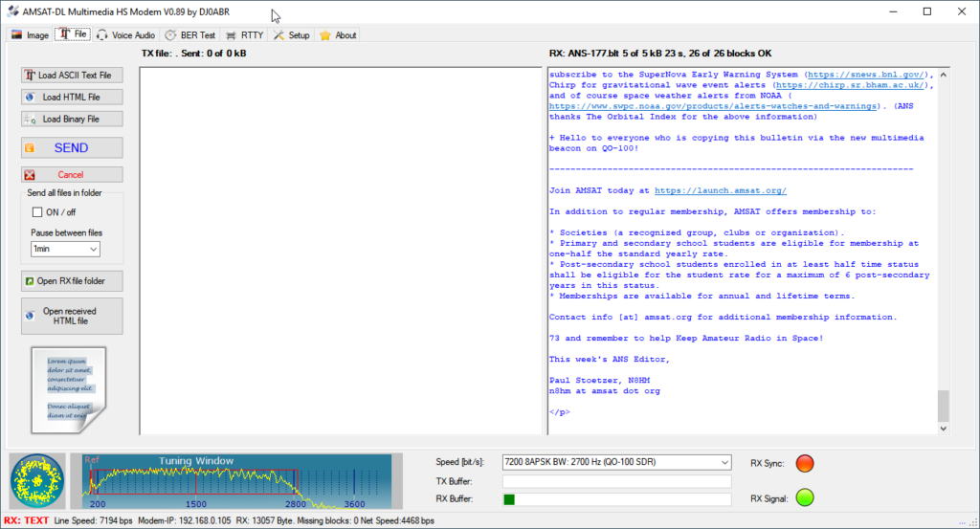Click the green RX Signal indicator
The height and width of the screenshot is (529, 980).
point(805,497)
